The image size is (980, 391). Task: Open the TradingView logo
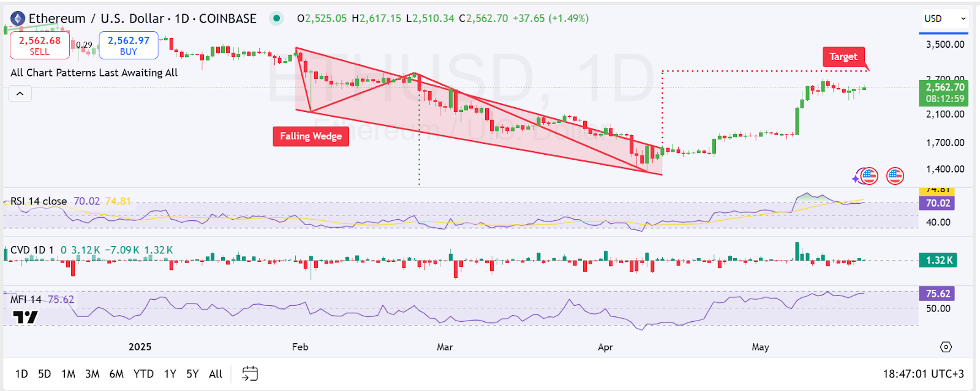(25, 317)
